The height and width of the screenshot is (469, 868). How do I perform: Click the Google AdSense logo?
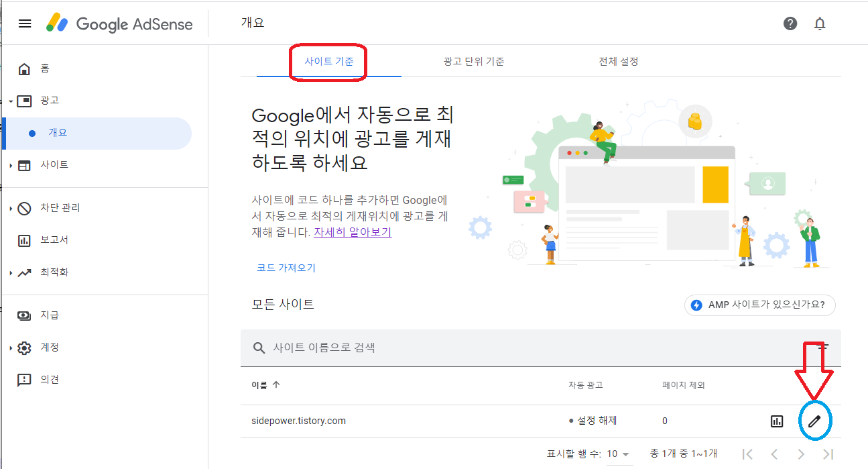tap(119, 24)
